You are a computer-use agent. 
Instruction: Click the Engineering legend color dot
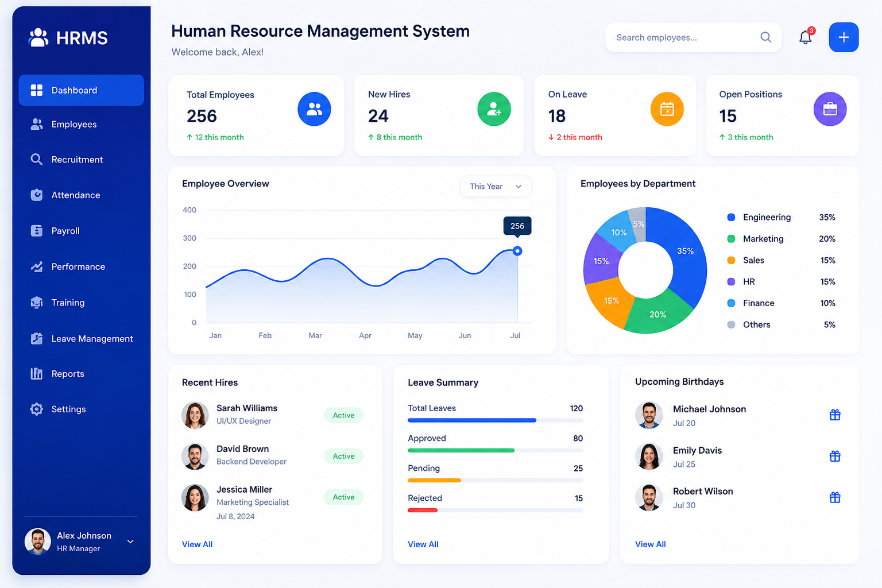(731, 217)
